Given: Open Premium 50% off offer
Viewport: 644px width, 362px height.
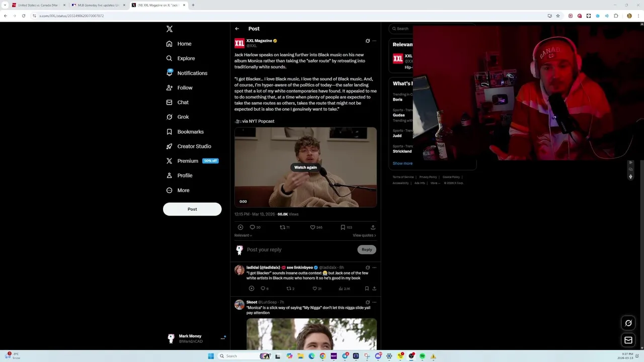Looking at the screenshot, I should pos(192,161).
